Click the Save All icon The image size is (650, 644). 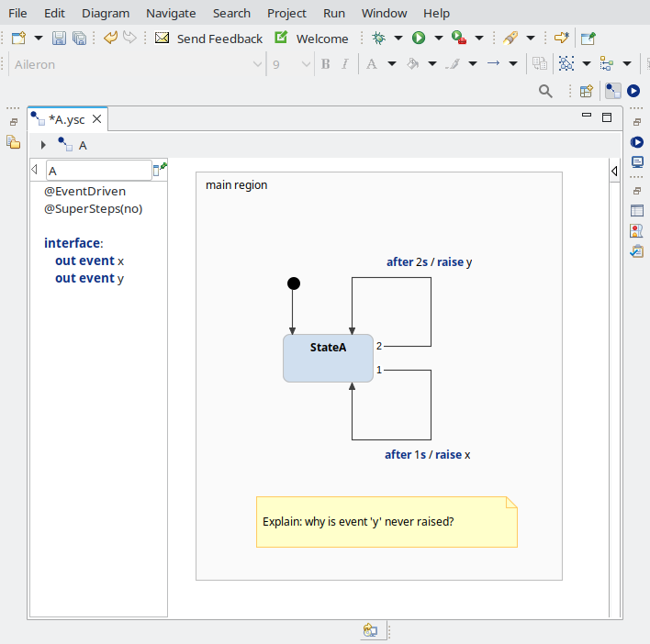[79, 39]
